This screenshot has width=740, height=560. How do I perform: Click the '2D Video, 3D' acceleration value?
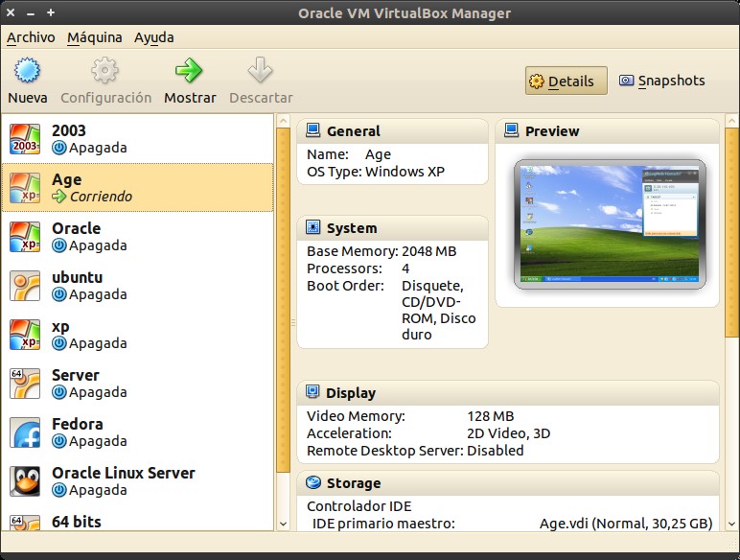(x=509, y=433)
